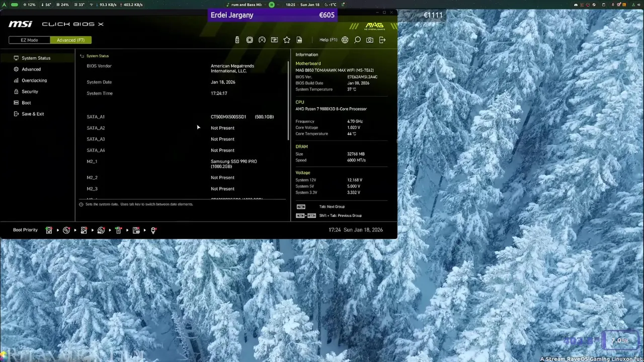This screenshot has width=644, height=362.
Task: Select the System Date value Jan 18, 2026
Action: coord(223,82)
